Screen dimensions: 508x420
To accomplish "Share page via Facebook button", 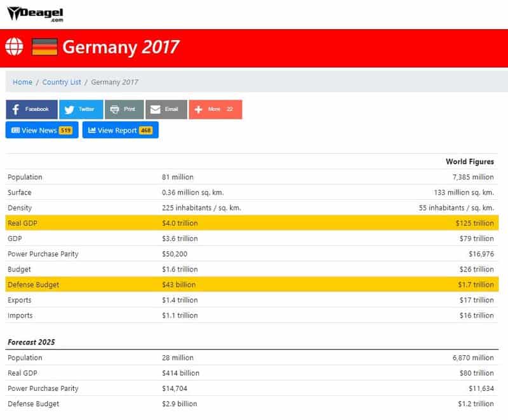I will click(x=32, y=109).
